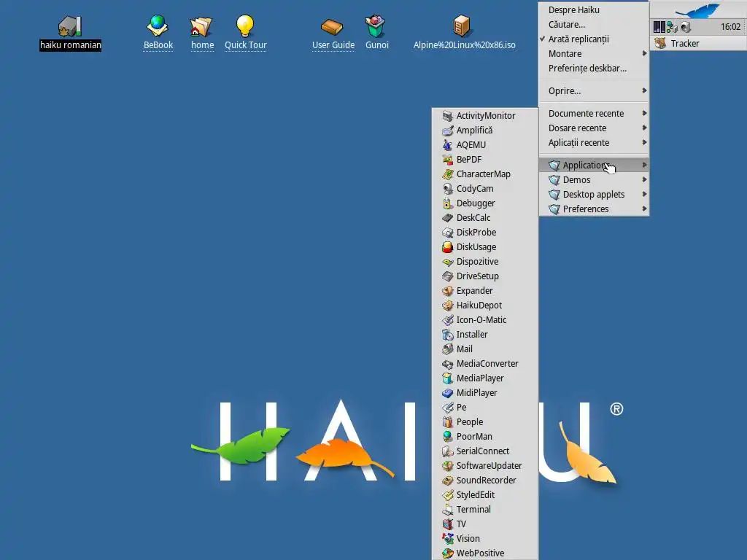Open the DeskCalc calculator
Viewport: 747px width, 560px height.
485,217
